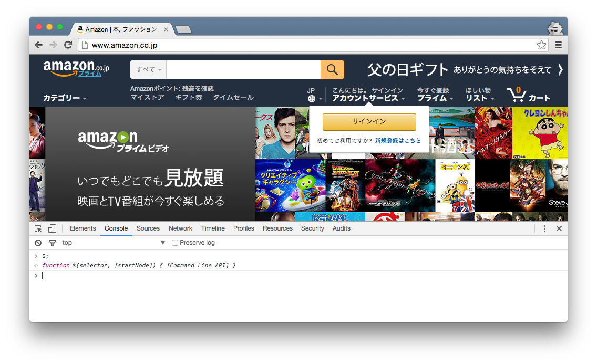597x364 pixels.
Task: Toggle the device mode icon in DevTools
Action: [x=52, y=228]
